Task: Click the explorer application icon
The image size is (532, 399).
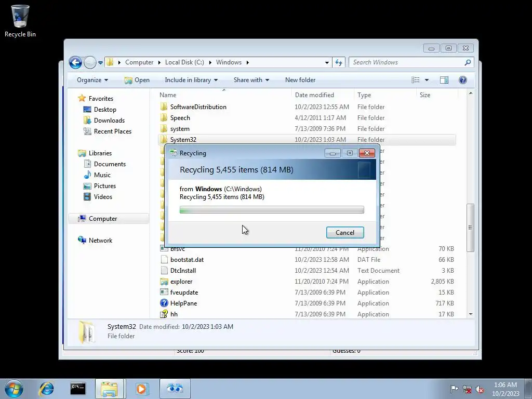Action: (x=164, y=282)
